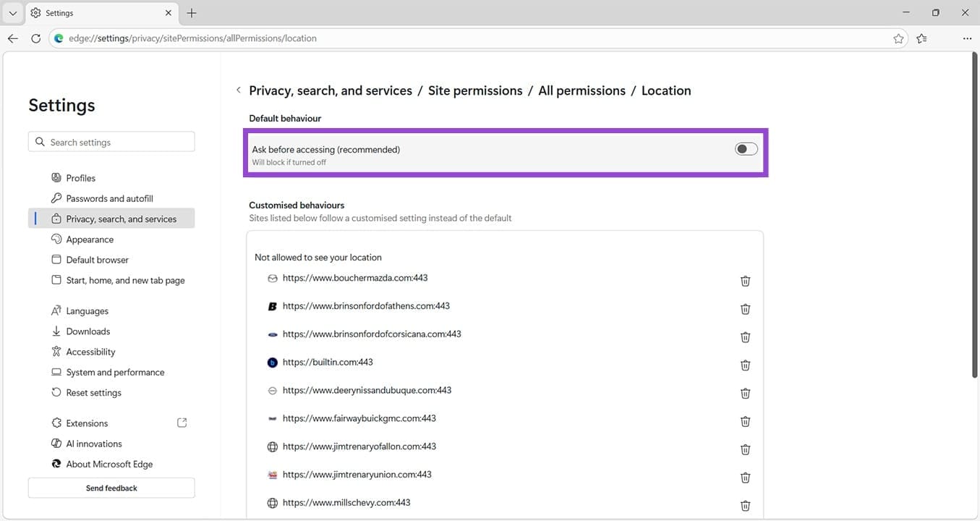Navigate to All permissions via breadcrumb

point(581,90)
